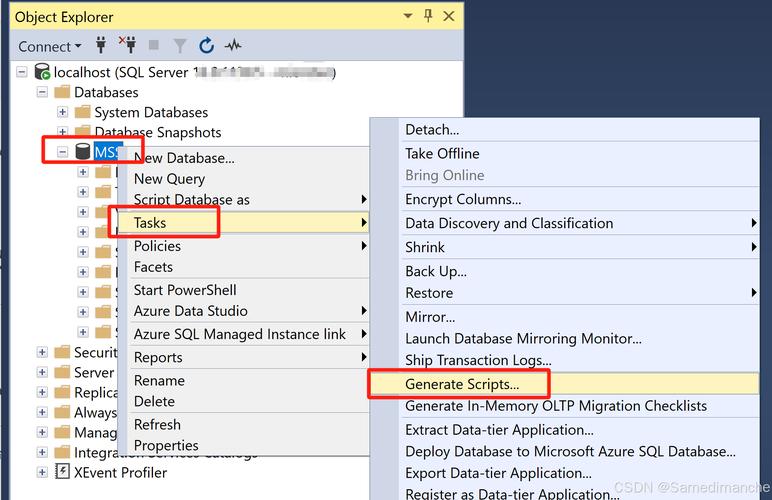772x500 pixels.
Task: Click the Refresh icon in Object Explorer toolbar
Action: [x=206, y=45]
